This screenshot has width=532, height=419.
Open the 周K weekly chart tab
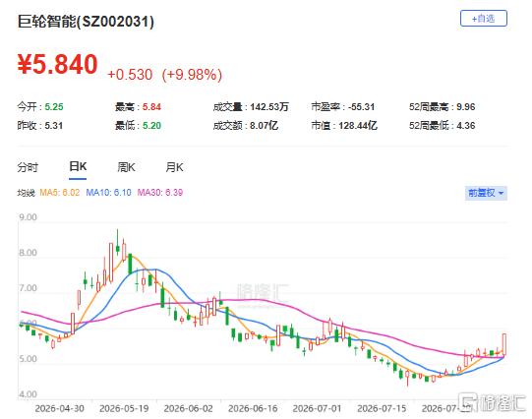(x=126, y=167)
